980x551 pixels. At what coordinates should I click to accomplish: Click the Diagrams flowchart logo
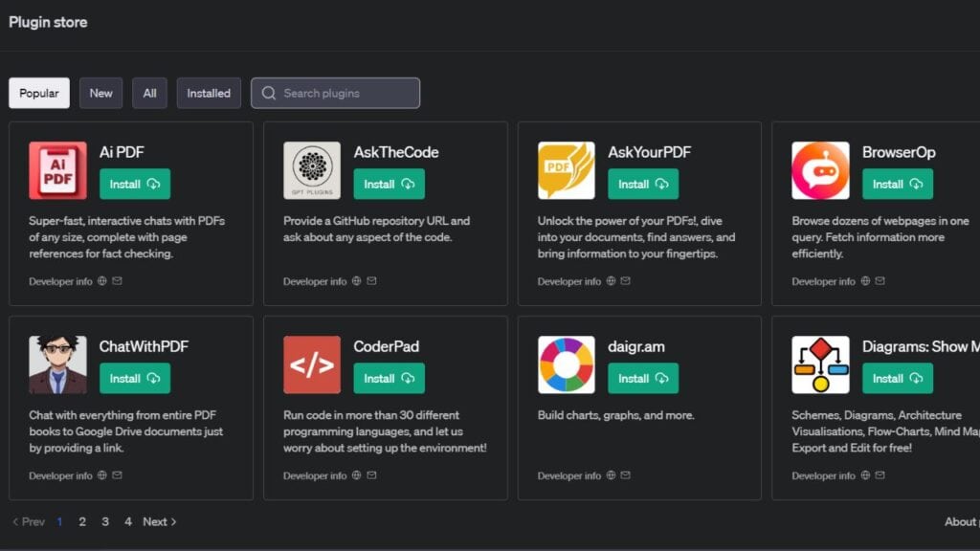[x=820, y=364]
